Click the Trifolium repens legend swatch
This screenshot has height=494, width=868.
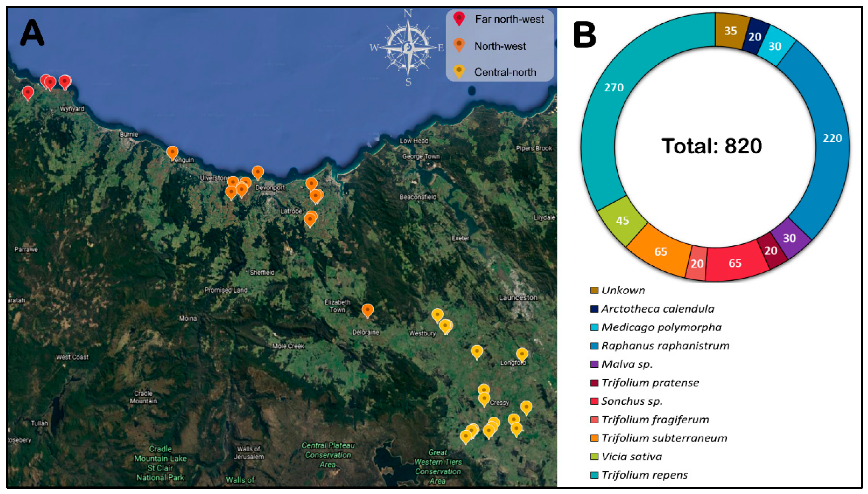point(594,475)
